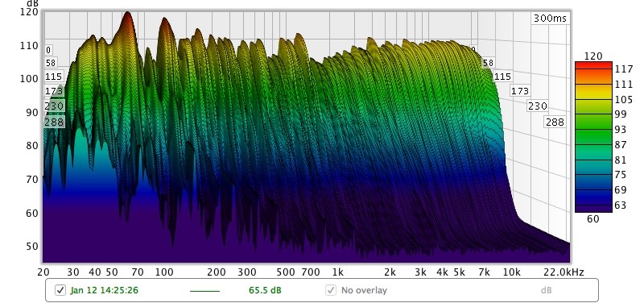The width and height of the screenshot is (644, 303).
Task: Click the 63 value on colour scale
Action: 621,205
